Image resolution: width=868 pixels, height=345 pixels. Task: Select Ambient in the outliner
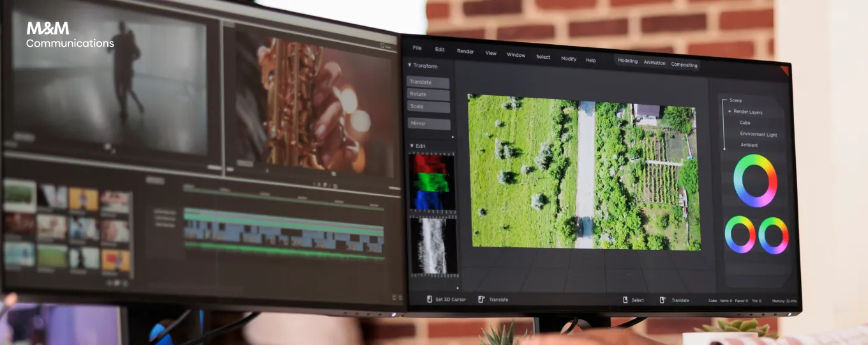749,145
